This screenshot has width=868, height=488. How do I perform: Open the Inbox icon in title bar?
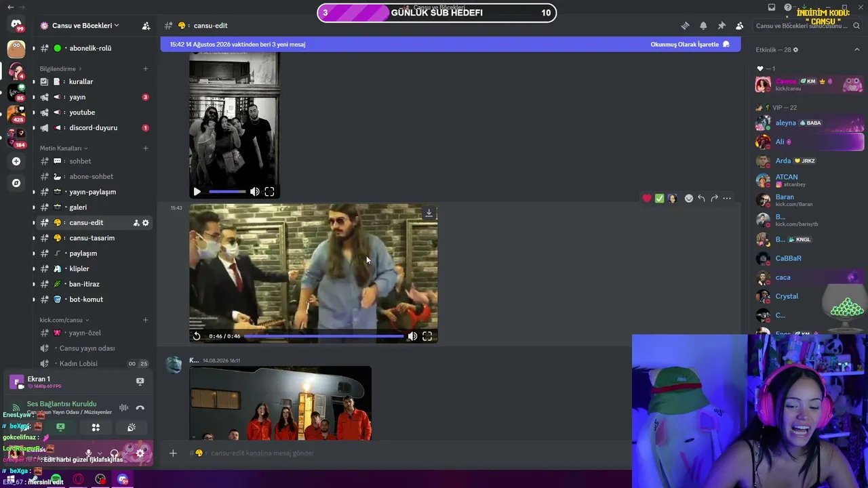[772, 7]
